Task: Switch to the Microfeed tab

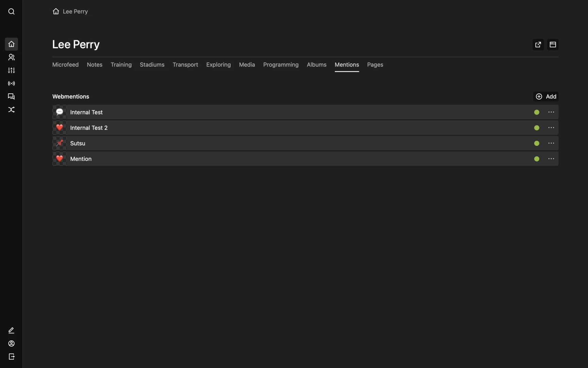Action: click(x=65, y=65)
